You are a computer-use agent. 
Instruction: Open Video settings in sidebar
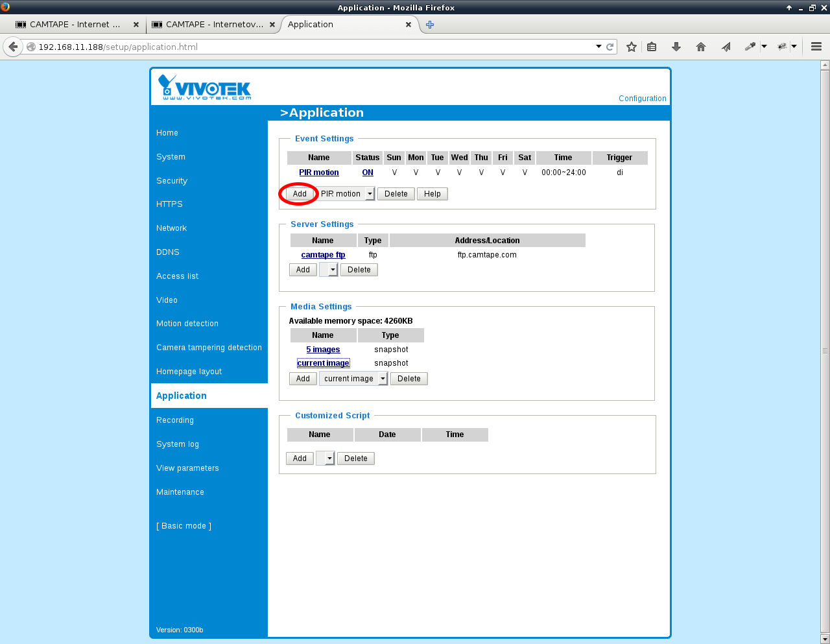[x=167, y=300]
